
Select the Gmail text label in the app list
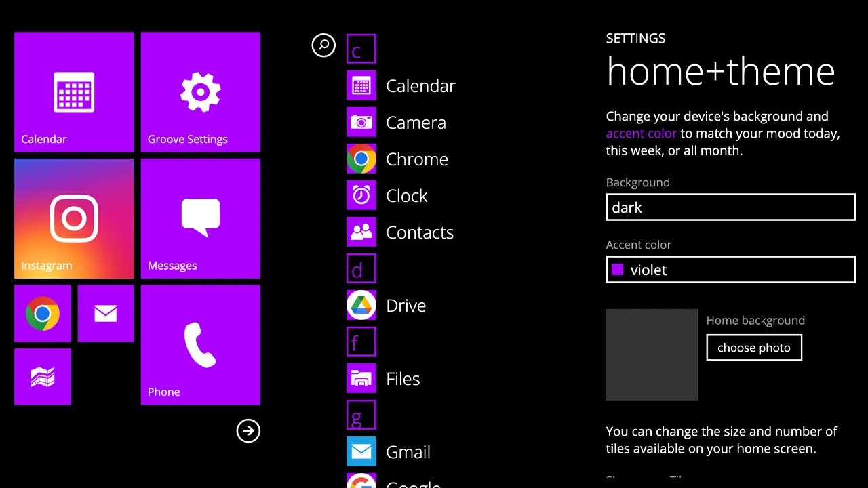(408, 452)
